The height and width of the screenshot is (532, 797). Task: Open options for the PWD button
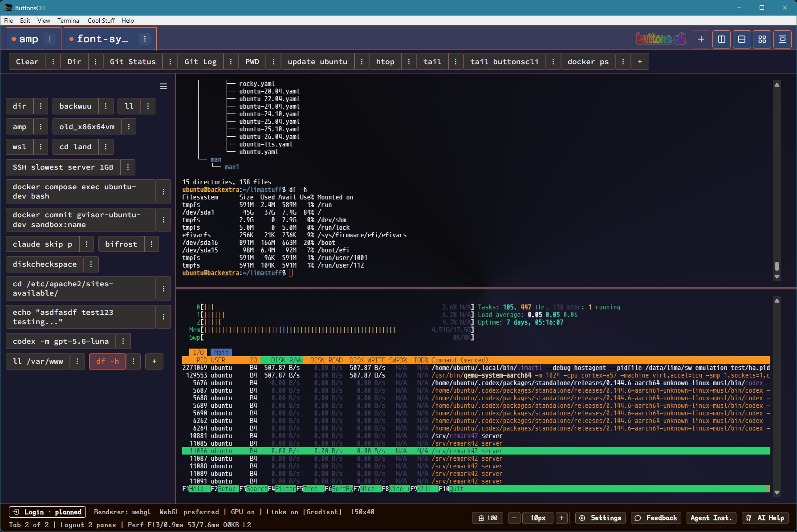[x=273, y=62]
